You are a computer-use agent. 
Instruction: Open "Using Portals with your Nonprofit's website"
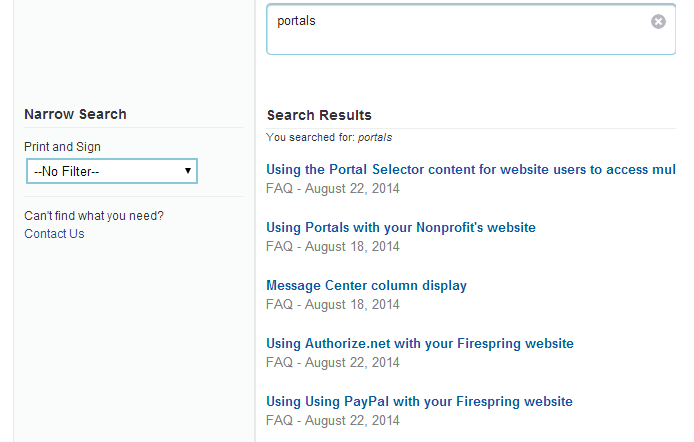point(401,228)
